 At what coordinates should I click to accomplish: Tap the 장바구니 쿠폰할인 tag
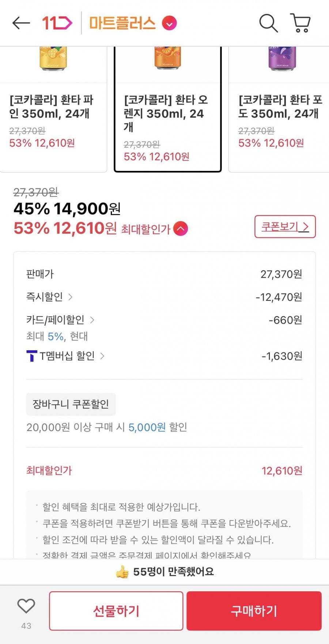[x=71, y=404]
